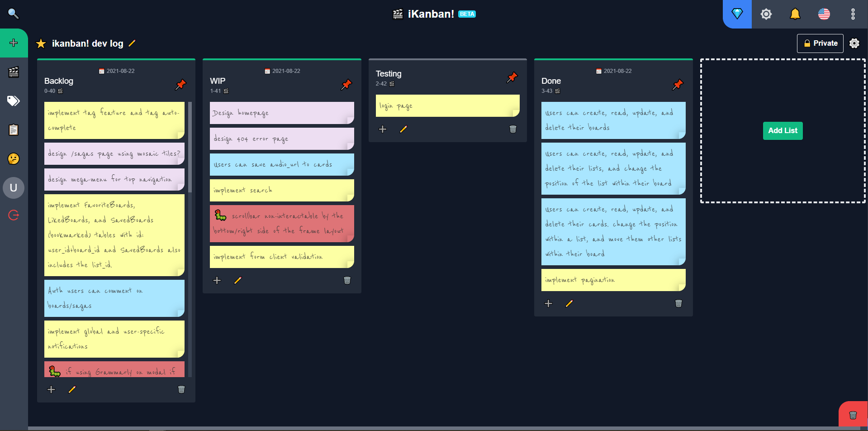Click the red trash corner button
This screenshot has height=431, width=868.
coord(853,415)
